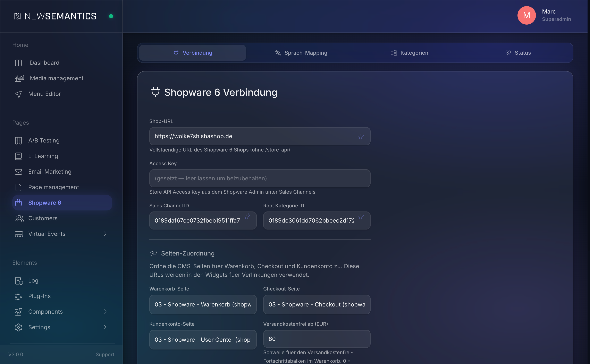Click the Marc Superadmin user name
The image size is (590, 364).
pos(556,15)
